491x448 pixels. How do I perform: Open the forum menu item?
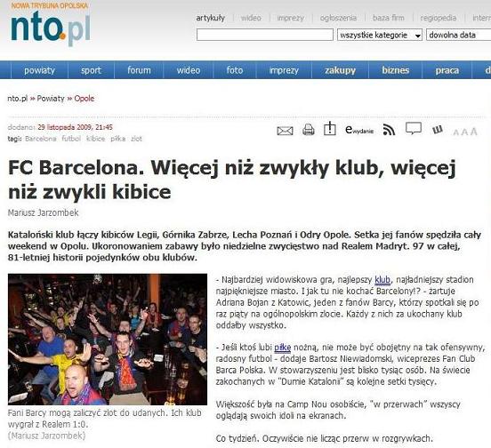tap(139, 70)
